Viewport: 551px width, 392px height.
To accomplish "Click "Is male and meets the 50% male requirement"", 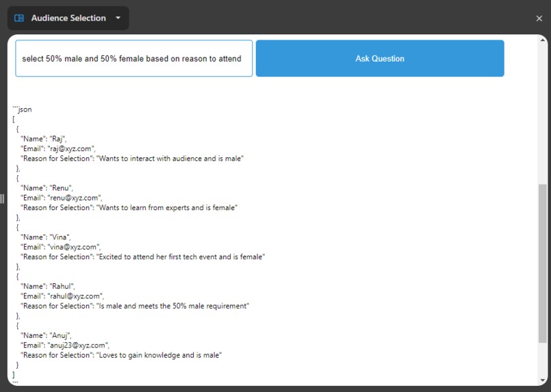I will point(172,306).
